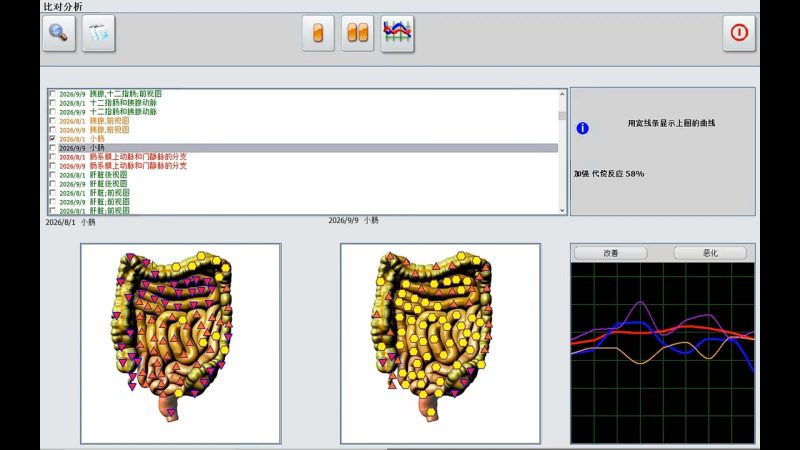The image size is (800, 450).
Task: Select single orange capsule view icon
Action: click(x=318, y=34)
